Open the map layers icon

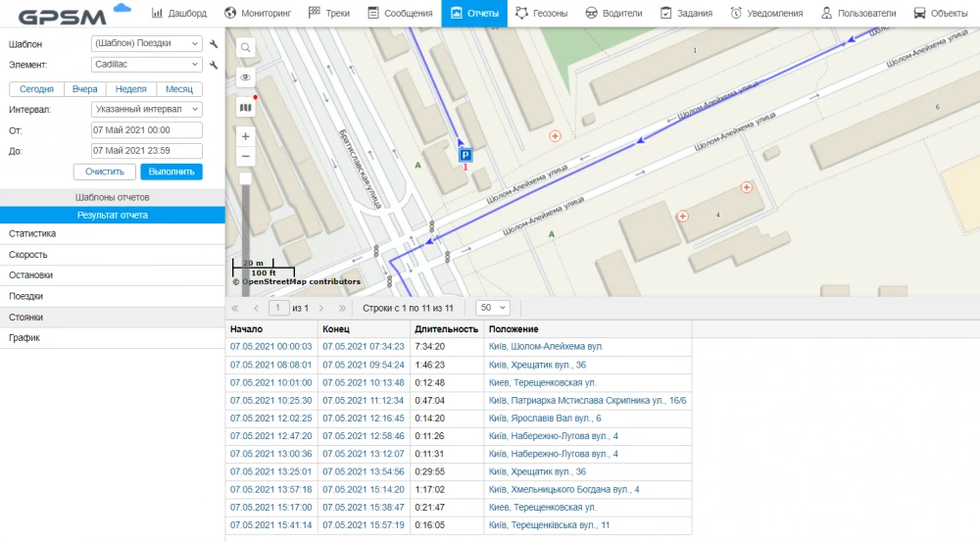click(245, 107)
